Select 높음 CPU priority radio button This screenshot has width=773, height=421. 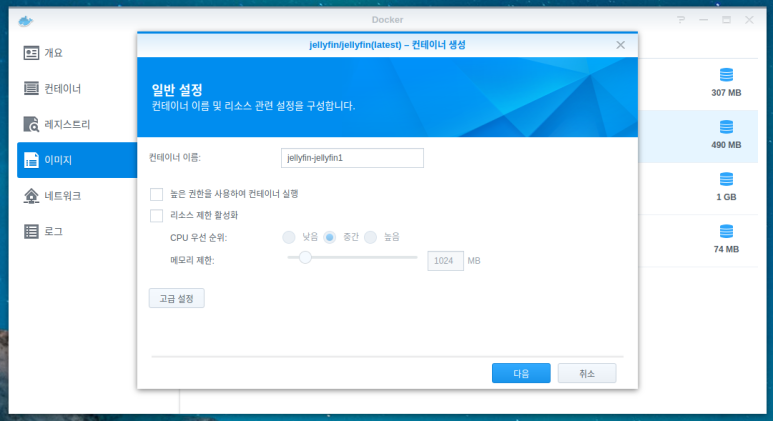[x=371, y=238]
